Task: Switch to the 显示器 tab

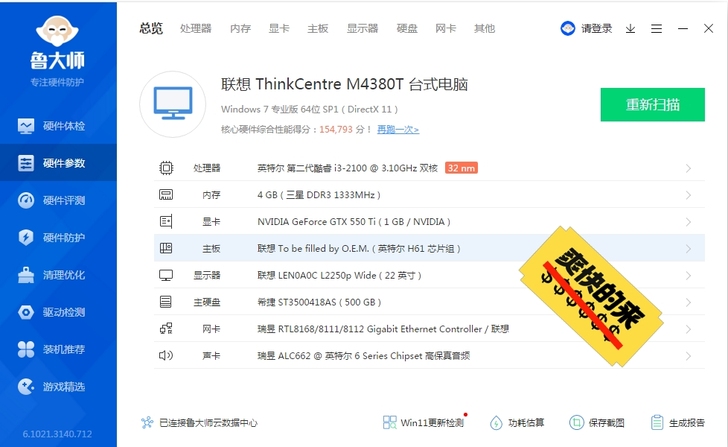Action: (x=362, y=28)
